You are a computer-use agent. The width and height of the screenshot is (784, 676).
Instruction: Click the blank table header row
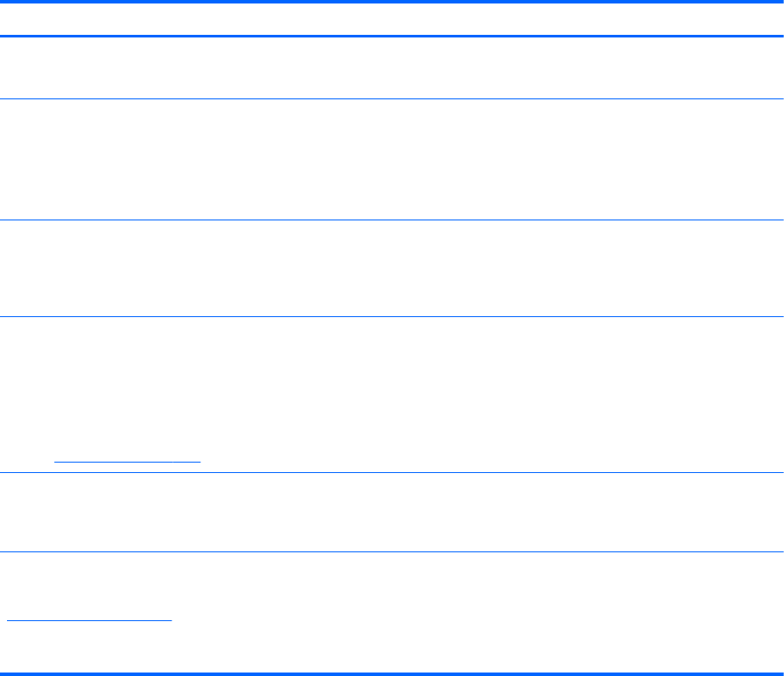tap(392, 19)
